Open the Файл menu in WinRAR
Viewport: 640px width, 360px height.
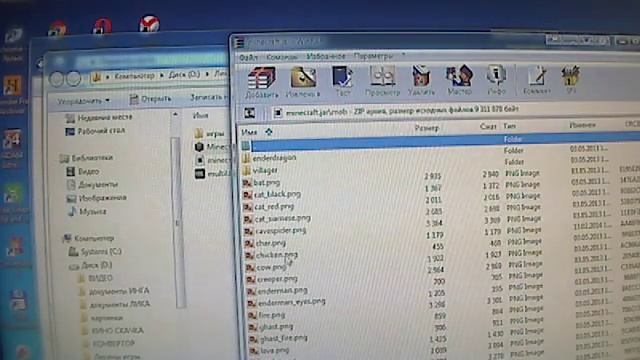(x=249, y=58)
